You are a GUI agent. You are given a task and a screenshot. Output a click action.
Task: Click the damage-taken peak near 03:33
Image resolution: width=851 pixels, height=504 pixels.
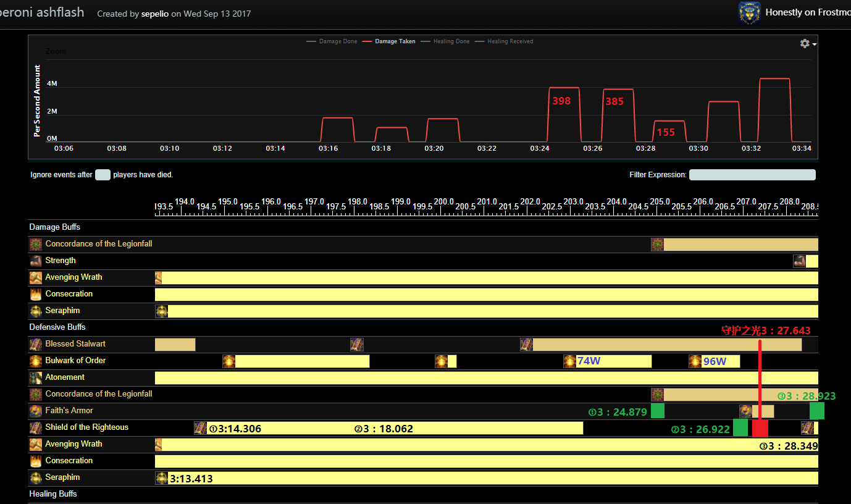775,79
